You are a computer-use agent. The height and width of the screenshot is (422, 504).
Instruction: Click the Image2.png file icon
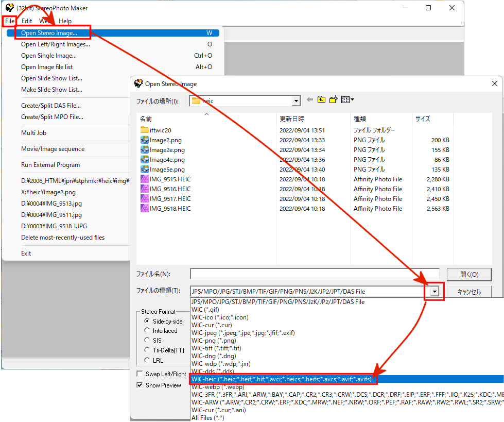(x=145, y=140)
